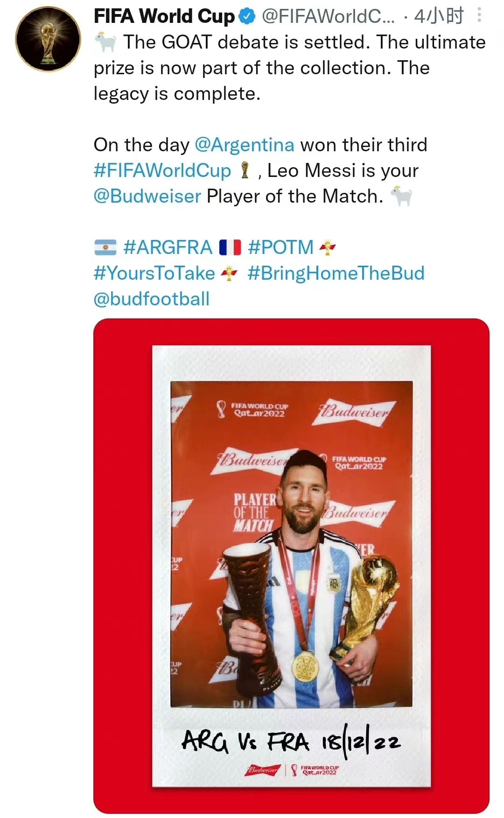
Task: Click the goat emoji after "Player of the Match."
Action: [401, 196]
